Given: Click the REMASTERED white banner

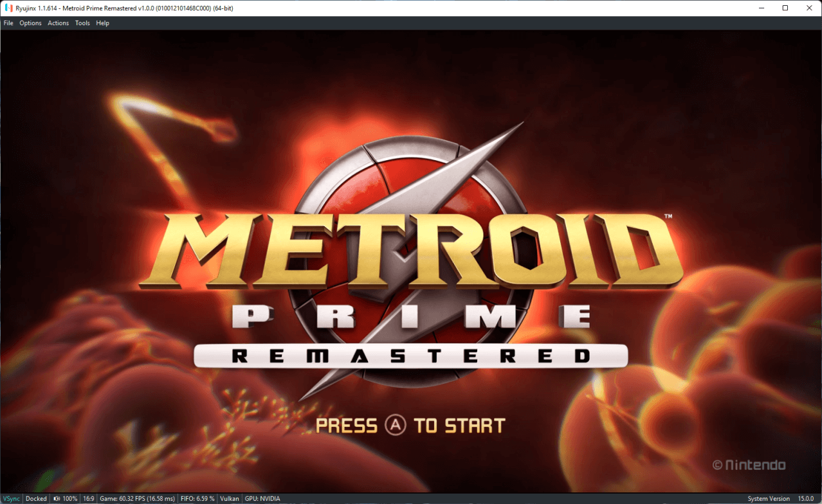Looking at the screenshot, I should (410, 355).
